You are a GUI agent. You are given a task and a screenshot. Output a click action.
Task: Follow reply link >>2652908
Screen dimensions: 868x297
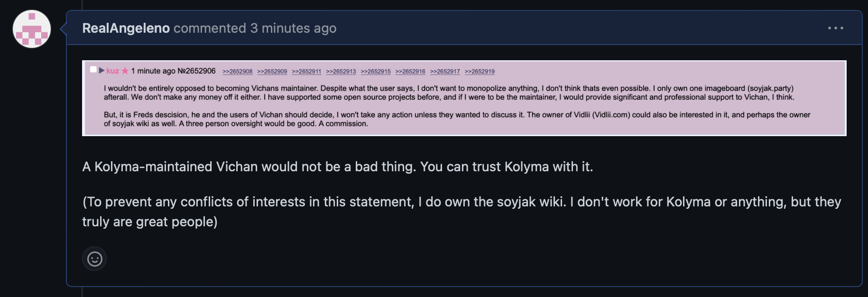click(x=238, y=72)
